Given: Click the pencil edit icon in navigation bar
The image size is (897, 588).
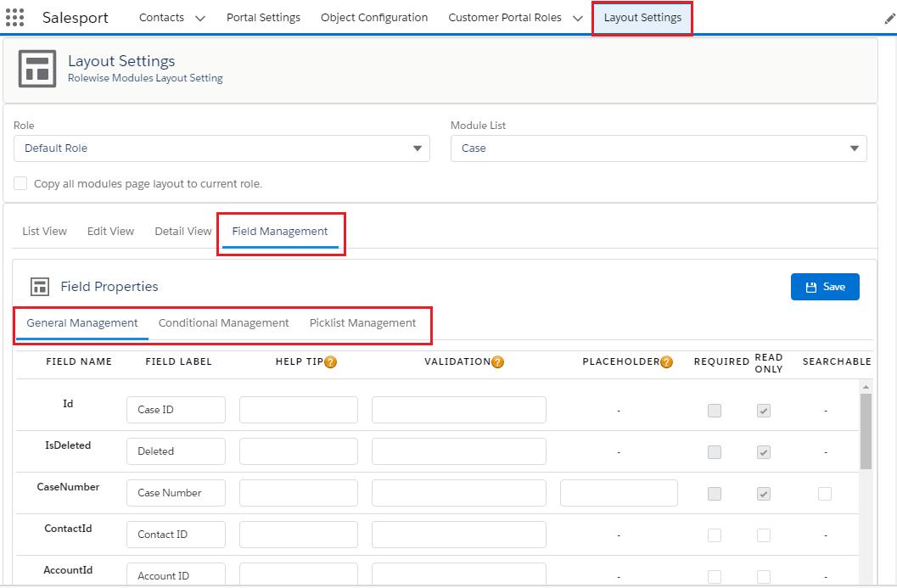Looking at the screenshot, I should 889,19.
